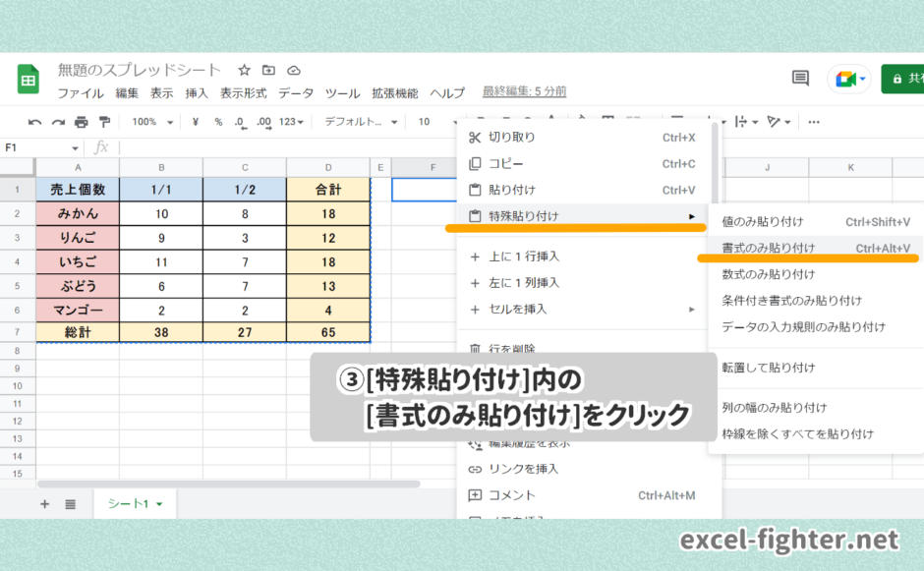Open the シート1 sheet tab dropdown
924x571 pixels.
[157, 502]
